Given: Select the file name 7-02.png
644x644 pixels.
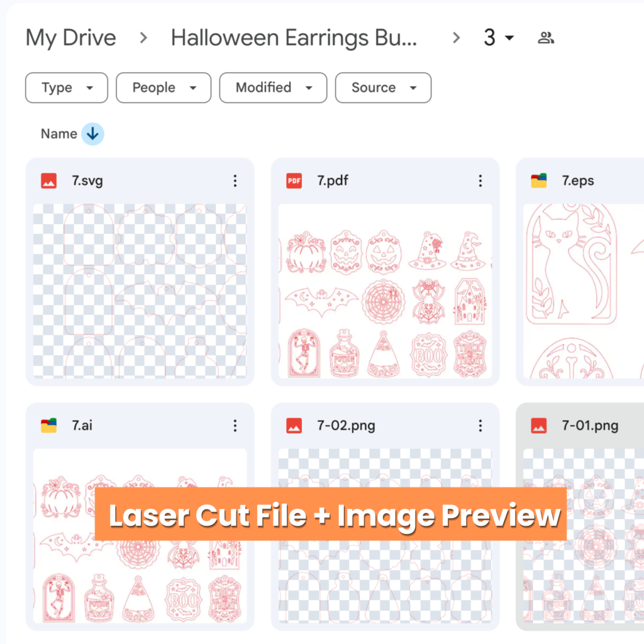Looking at the screenshot, I should pyautogui.click(x=346, y=426).
